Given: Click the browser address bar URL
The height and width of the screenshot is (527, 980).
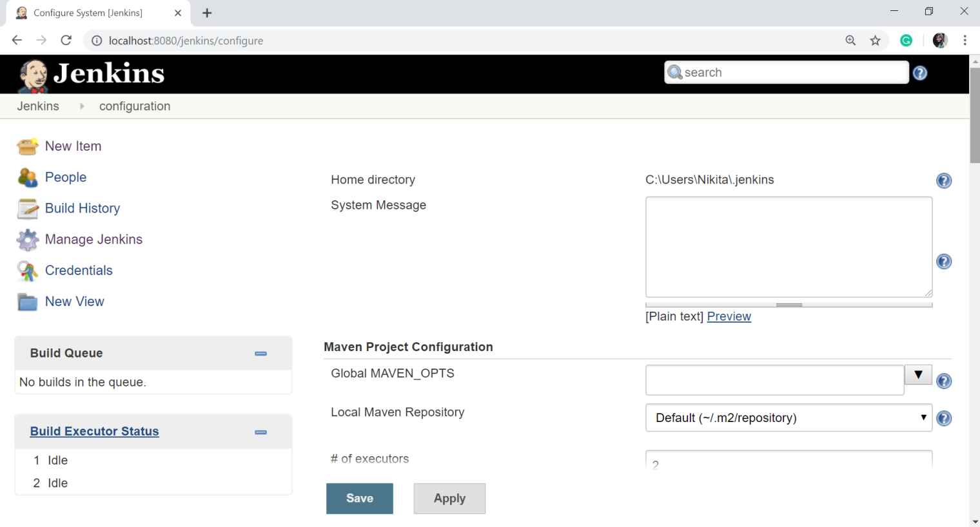Looking at the screenshot, I should coord(186,41).
